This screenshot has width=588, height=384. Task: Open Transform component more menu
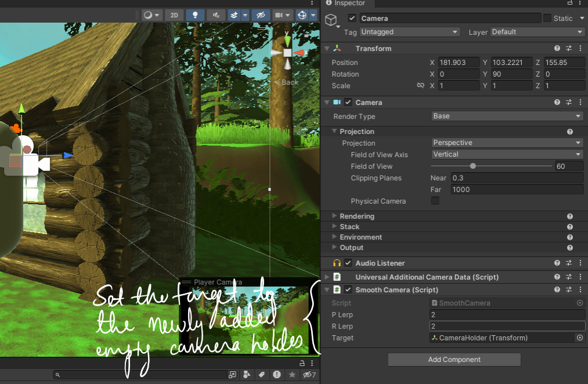(580, 48)
